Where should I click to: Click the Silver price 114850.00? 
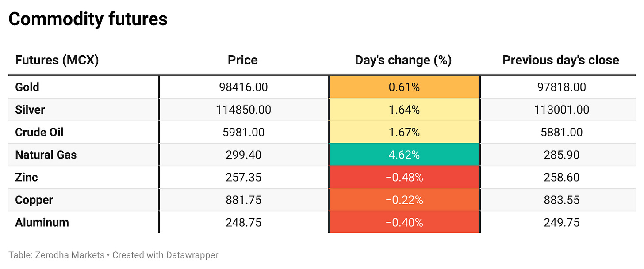(243, 110)
